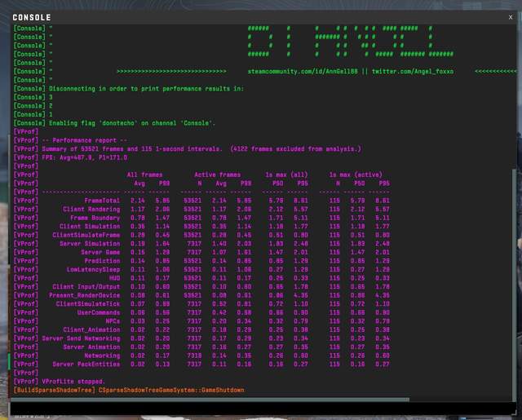Click the Client Input/Output row label

point(86,286)
